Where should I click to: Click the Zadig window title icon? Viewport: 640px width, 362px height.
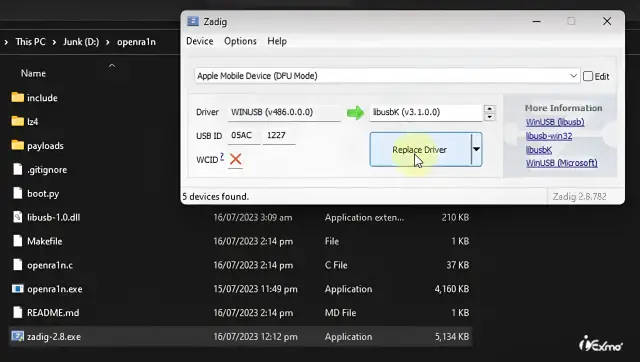193,21
